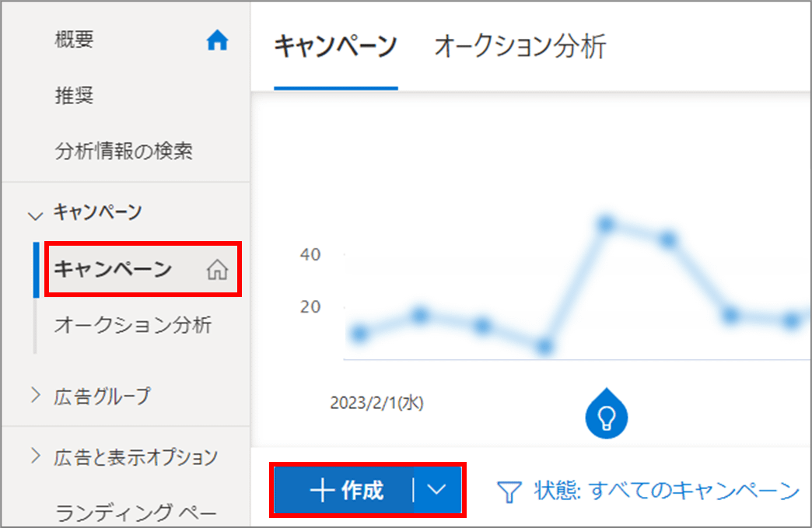The image size is (812, 528).
Task: Click the outline home icon beside sidebar キャンペーン
Action: tap(217, 270)
